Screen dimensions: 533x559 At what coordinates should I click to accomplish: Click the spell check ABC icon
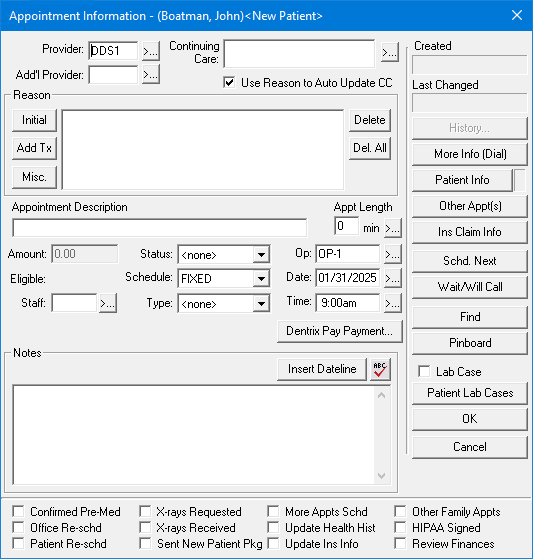380,369
